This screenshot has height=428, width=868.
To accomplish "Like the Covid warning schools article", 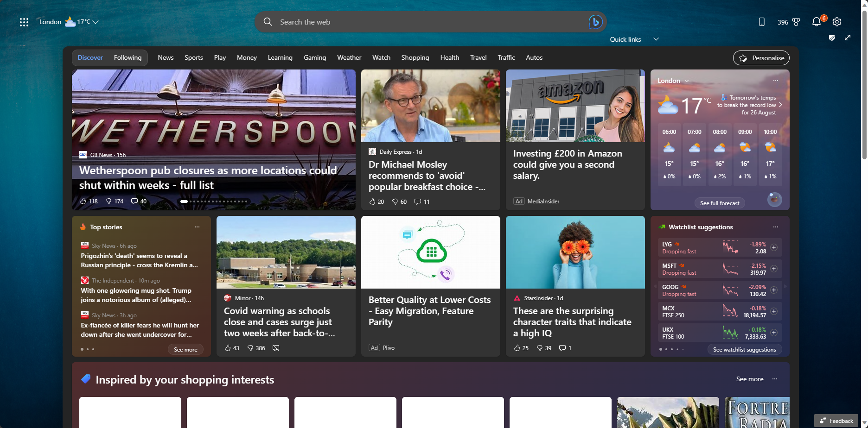I will tap(228, 348).
